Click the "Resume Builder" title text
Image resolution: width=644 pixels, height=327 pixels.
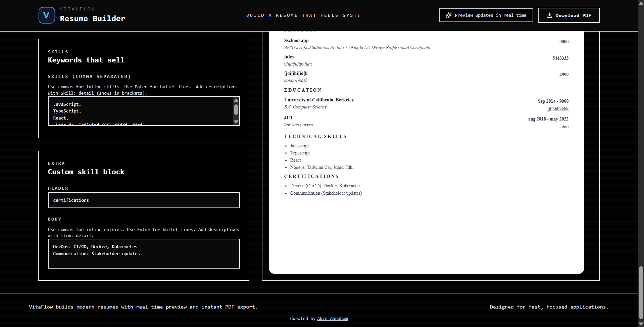pyautogui.click(x=93, y=18)
